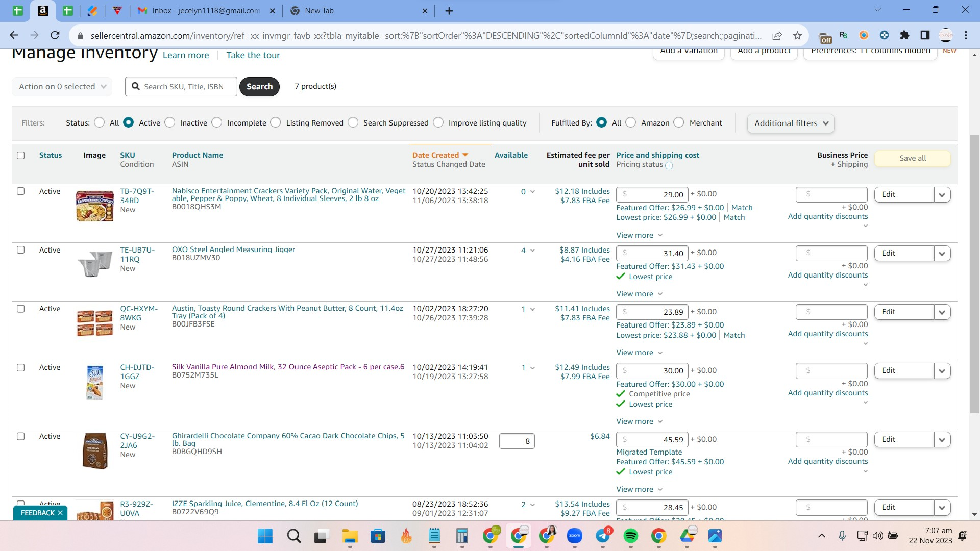980x551 pixels.
Task: Open Calculator from the taskbar
Action: (x=462, y=536)
